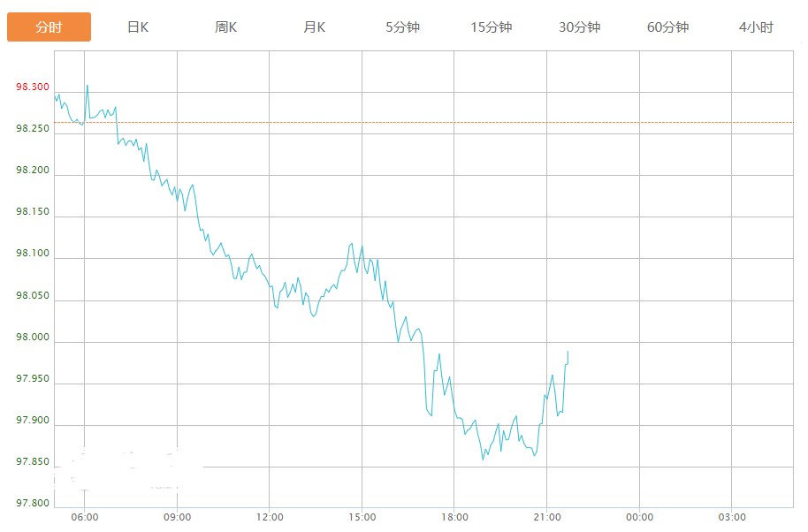Screen dimensions: 808x532
Task: Click the 03:00 time axis label
Action: [732, 517]
